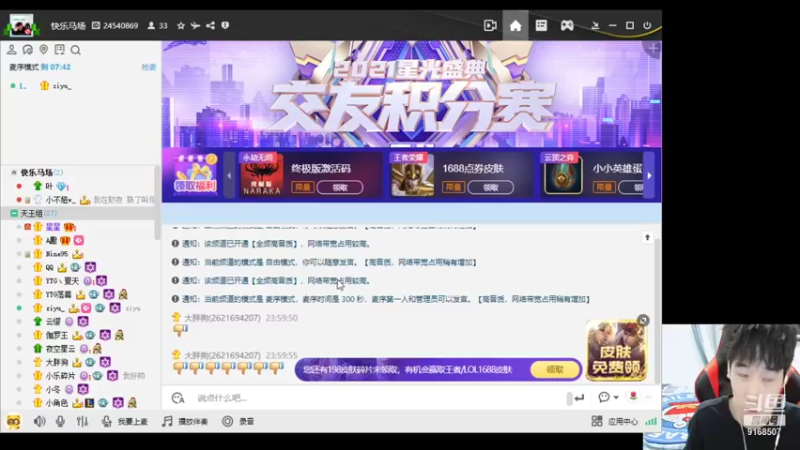The height and width of the screenshot is (450, 800).
Task: Open the 云顶之弈 promotion thumbnail
Action: coord(563,174)
